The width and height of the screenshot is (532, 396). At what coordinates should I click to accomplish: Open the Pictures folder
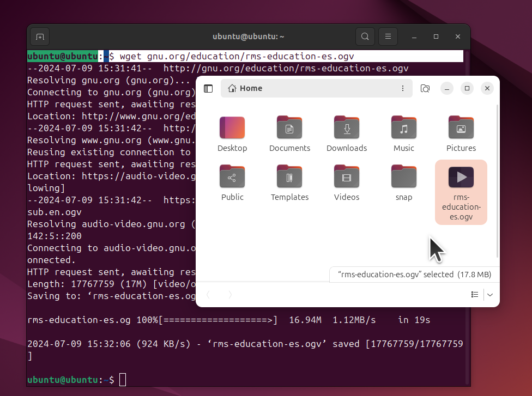click(x=461, y=134)
